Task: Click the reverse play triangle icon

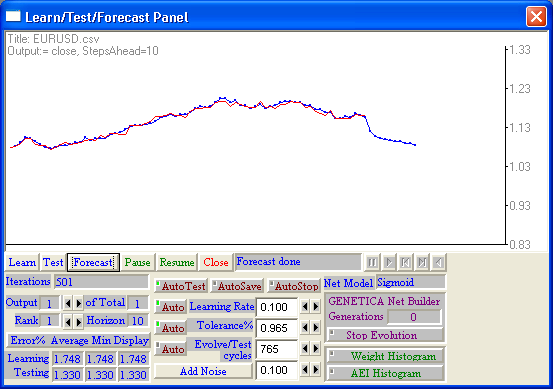Action: coord(438,262)
